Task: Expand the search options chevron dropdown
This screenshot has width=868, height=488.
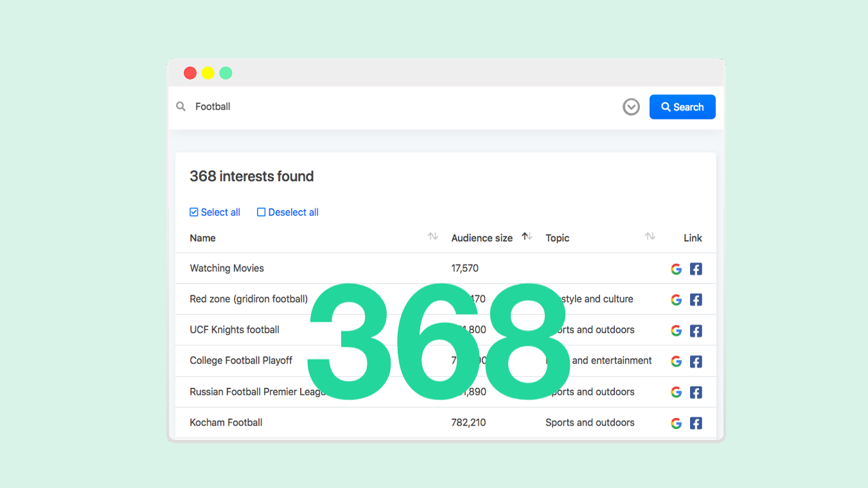Action: point(632,107)
